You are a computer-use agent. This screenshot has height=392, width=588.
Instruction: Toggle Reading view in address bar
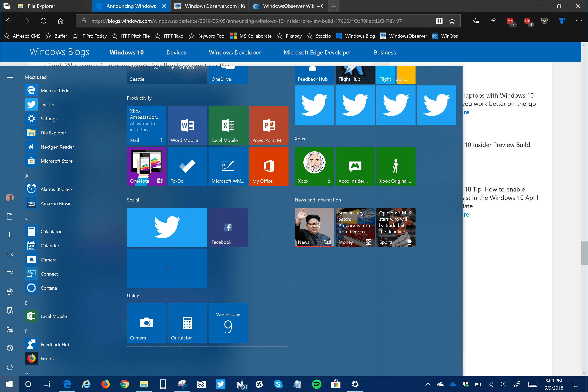click(x=439, y=21)
